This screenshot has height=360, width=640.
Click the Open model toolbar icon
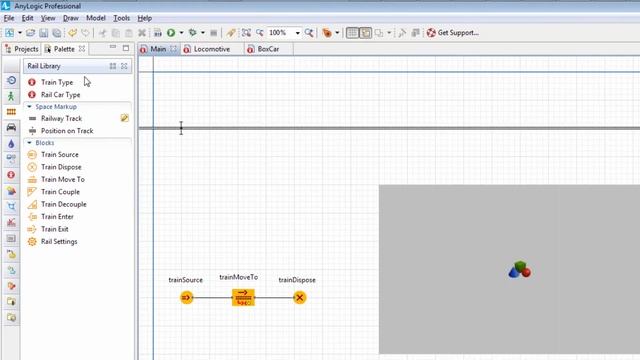pos(30,33)
